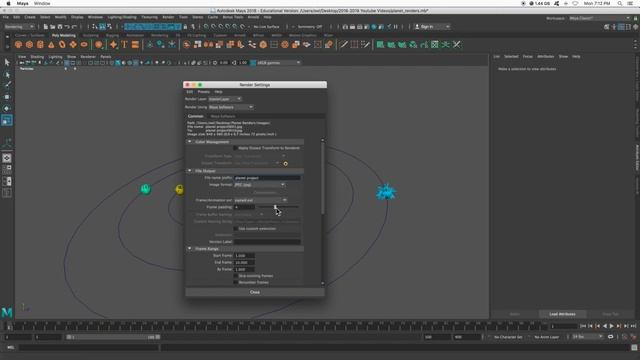Open the Lighting/Shading main menu
The image size is (640, 360).
(122, 17)
